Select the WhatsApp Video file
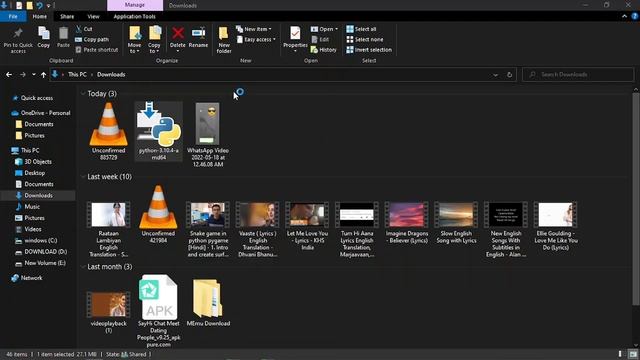The image size is (640, 360). pyautogui.click(x=208, y=135)
